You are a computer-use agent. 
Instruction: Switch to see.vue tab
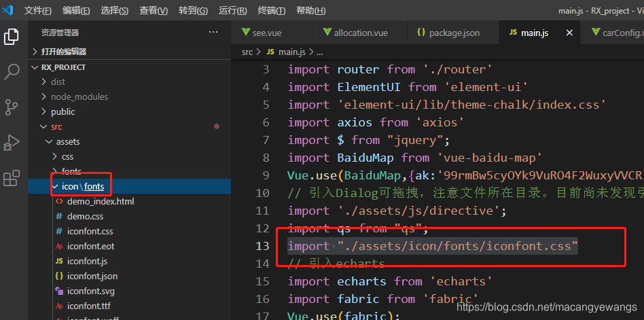point(272,33)
